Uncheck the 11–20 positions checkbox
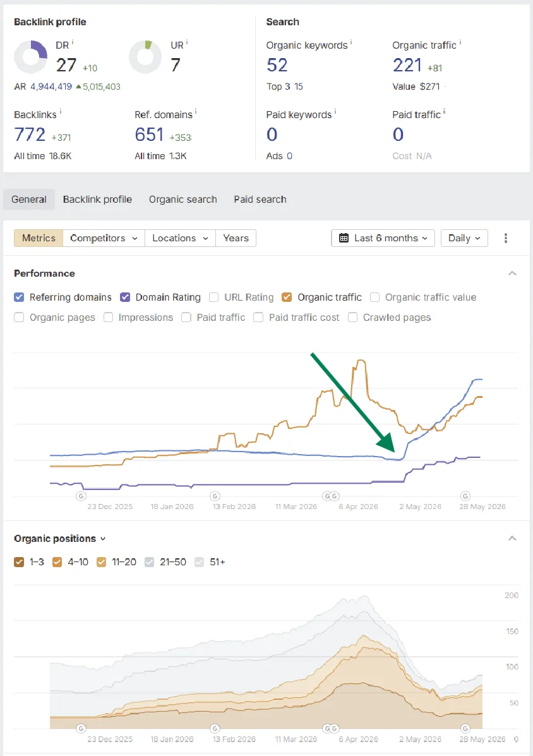 pos(101,561)
